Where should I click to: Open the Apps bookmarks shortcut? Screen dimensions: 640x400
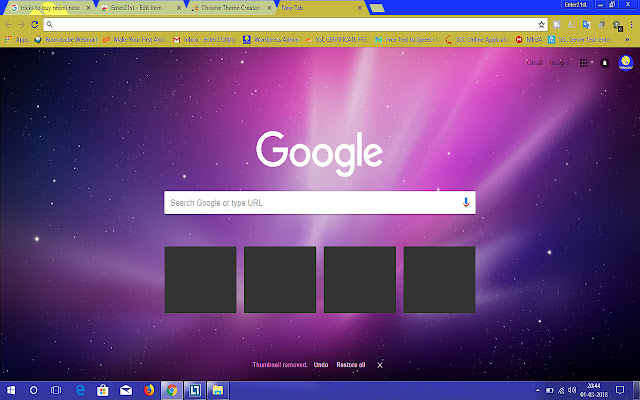[16, 40]
